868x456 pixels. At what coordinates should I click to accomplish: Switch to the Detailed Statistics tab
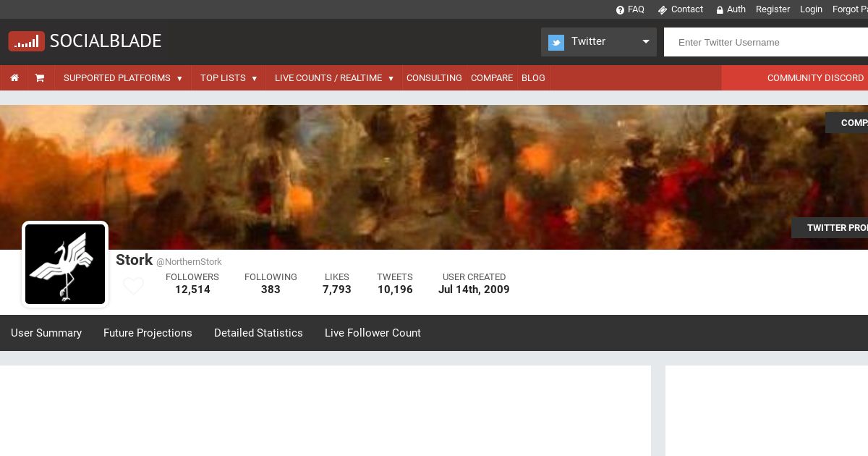point(258,333)
